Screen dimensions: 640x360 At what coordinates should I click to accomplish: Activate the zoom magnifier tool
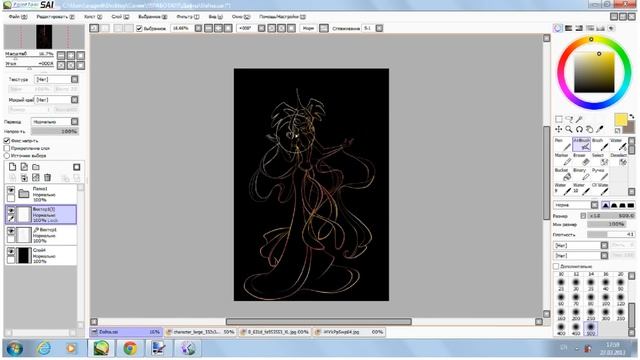click(x=569, y=129)
